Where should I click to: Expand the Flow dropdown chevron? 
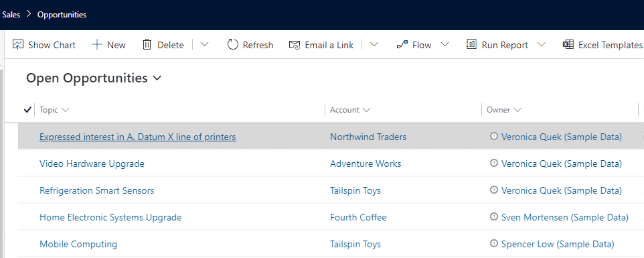tap(445, 44)
